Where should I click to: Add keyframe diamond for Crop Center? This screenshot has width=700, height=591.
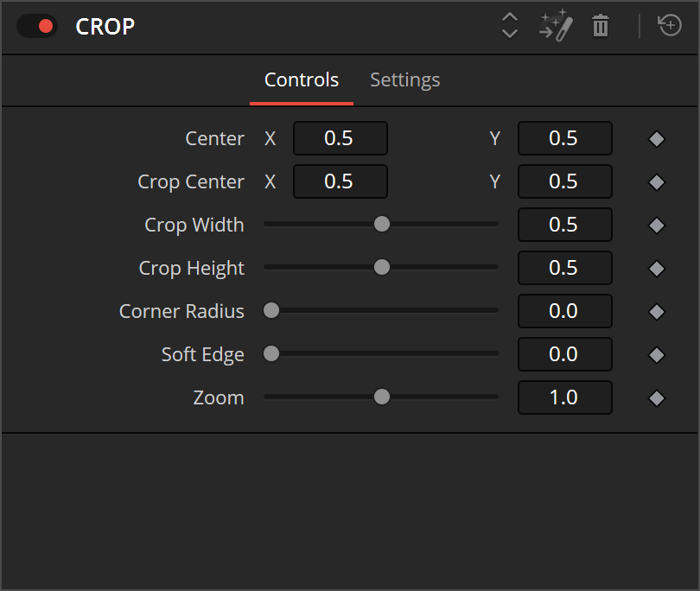point(657,181)
